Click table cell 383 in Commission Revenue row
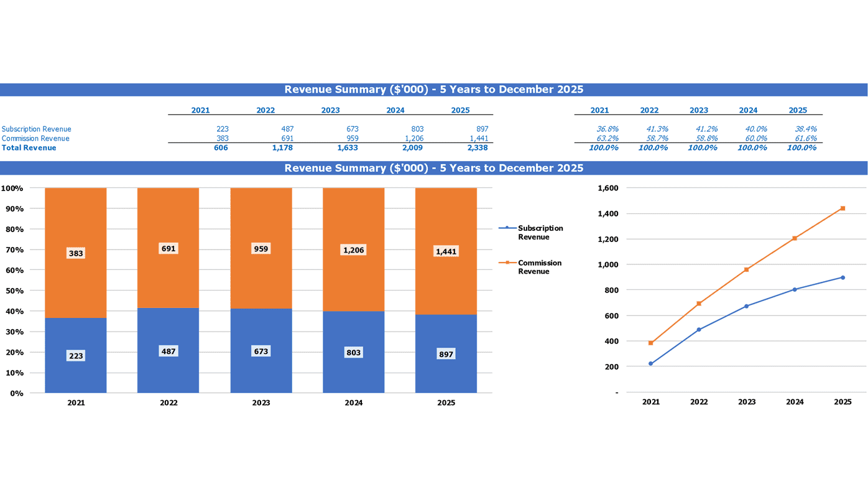 (x=223, y=138)
